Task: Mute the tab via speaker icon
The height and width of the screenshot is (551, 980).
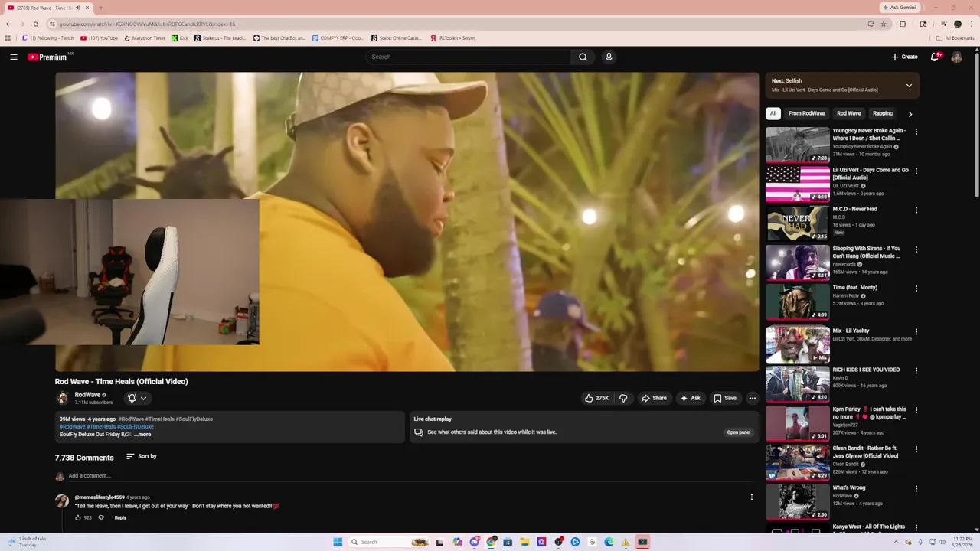Action: click(x=77, y=8)
